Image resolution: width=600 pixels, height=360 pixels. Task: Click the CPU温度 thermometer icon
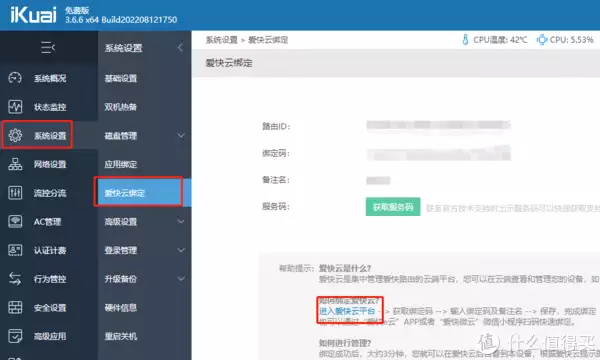tap(465, 39)
